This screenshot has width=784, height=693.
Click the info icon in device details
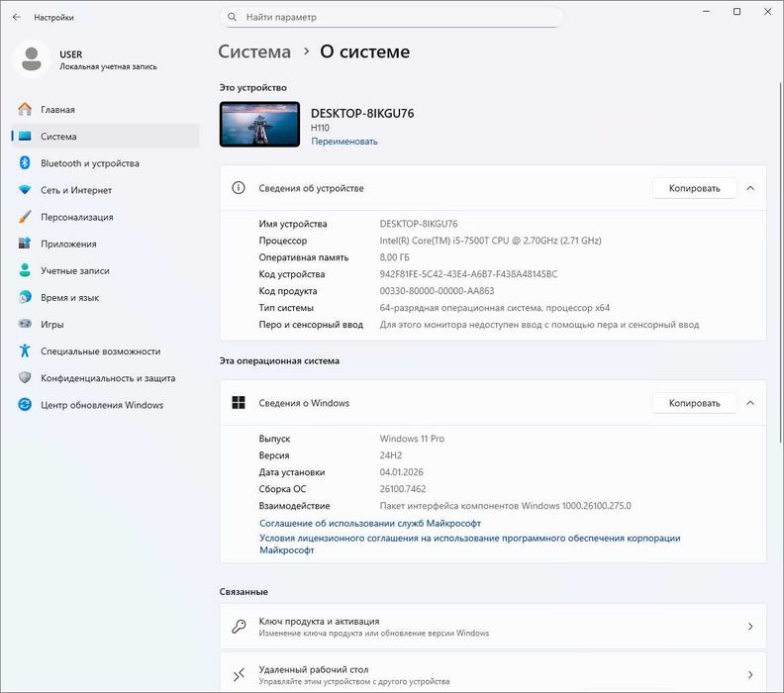click(239, 188)
